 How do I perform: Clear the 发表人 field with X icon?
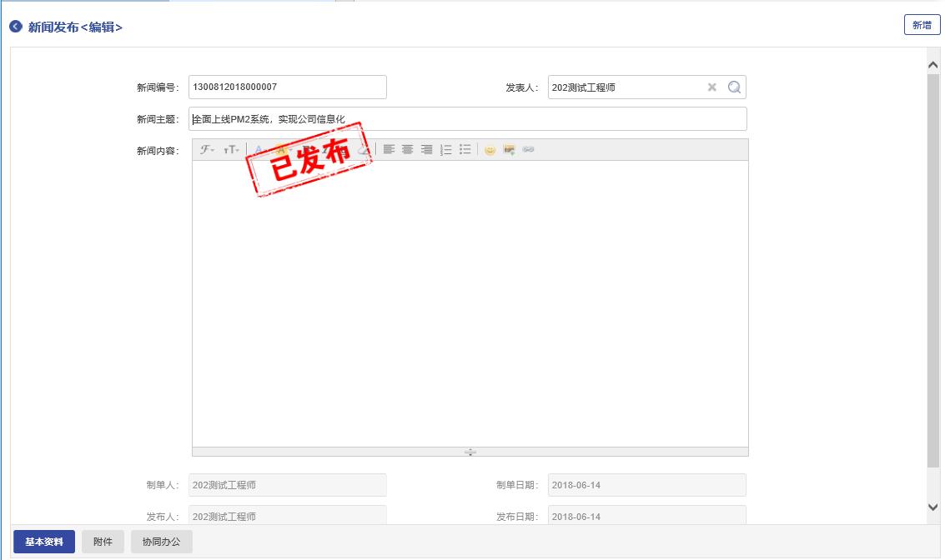[x=712, y=87]
